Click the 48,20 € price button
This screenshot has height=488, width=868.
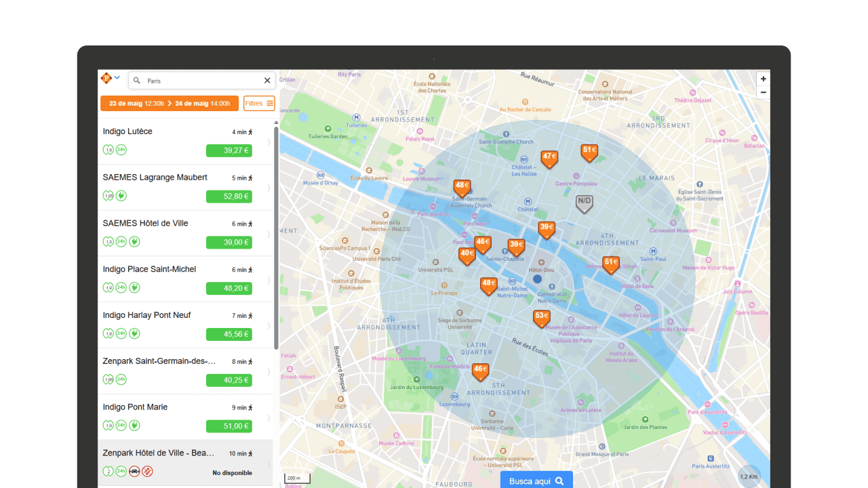click(229, 288)
